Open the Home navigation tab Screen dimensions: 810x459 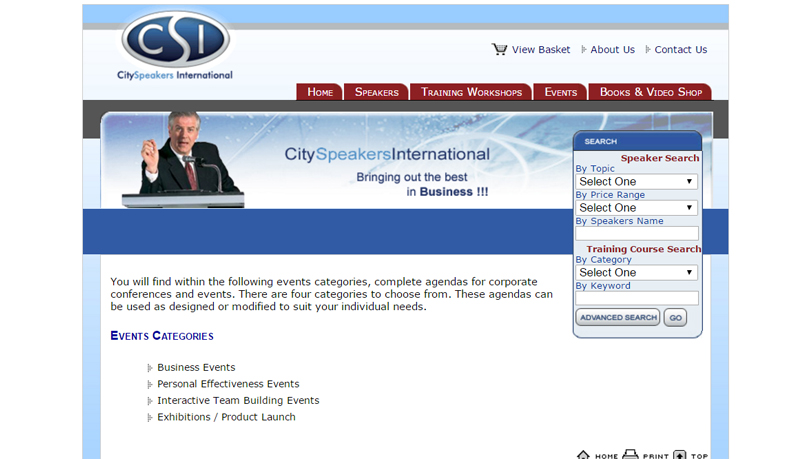coord(320,92)
